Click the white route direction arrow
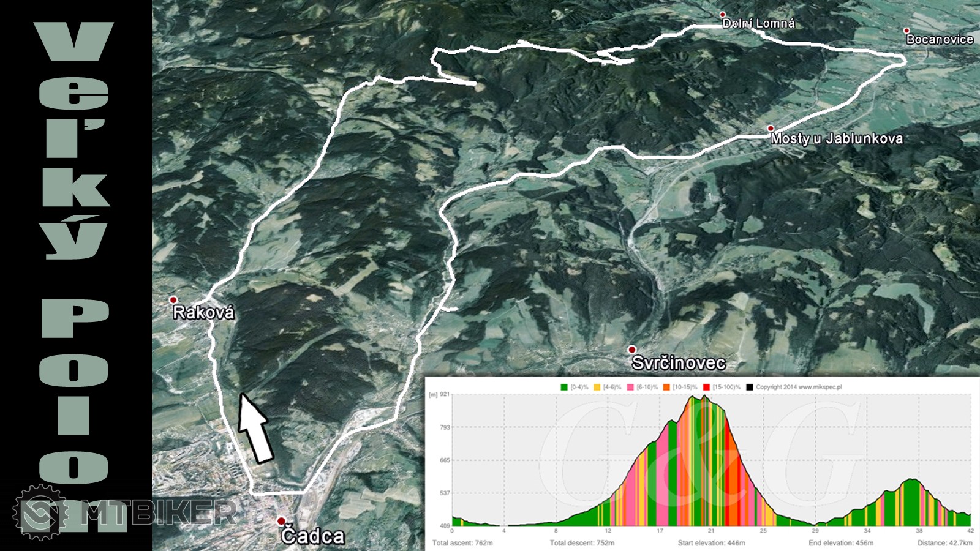Viewport: 980px width, 551px height. point(254,428)
